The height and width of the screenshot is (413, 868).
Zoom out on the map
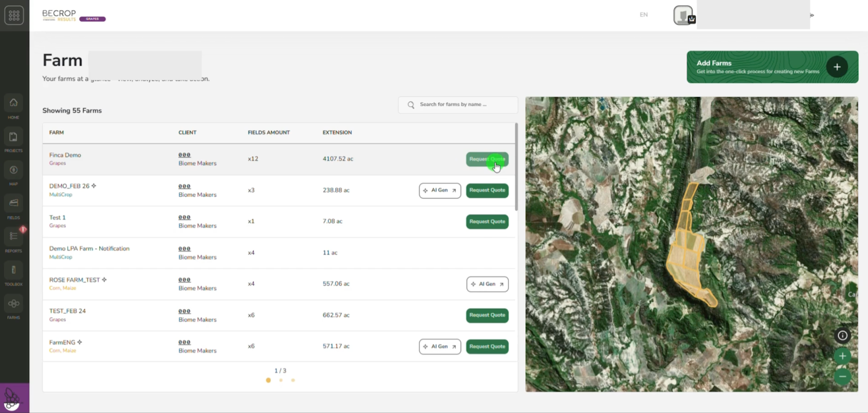[842, 376]
